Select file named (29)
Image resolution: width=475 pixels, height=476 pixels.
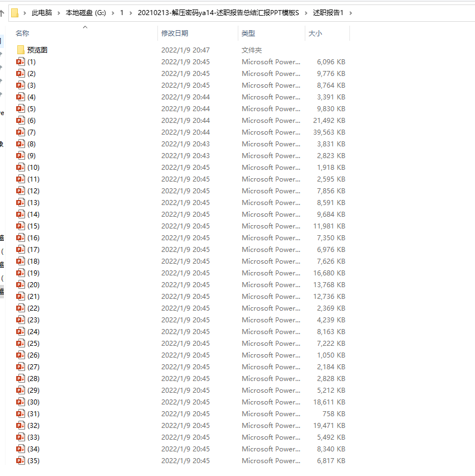click(33, 390)
